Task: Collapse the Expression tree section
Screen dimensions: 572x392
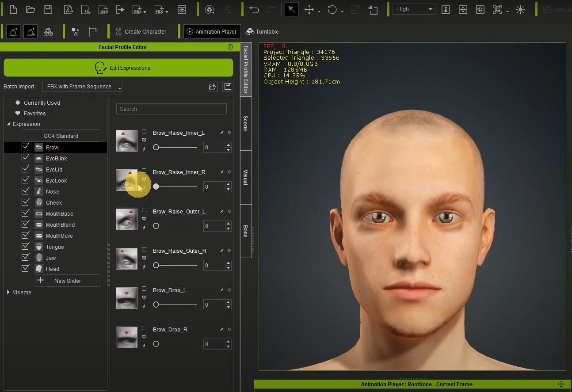Action: pos(8,124)
